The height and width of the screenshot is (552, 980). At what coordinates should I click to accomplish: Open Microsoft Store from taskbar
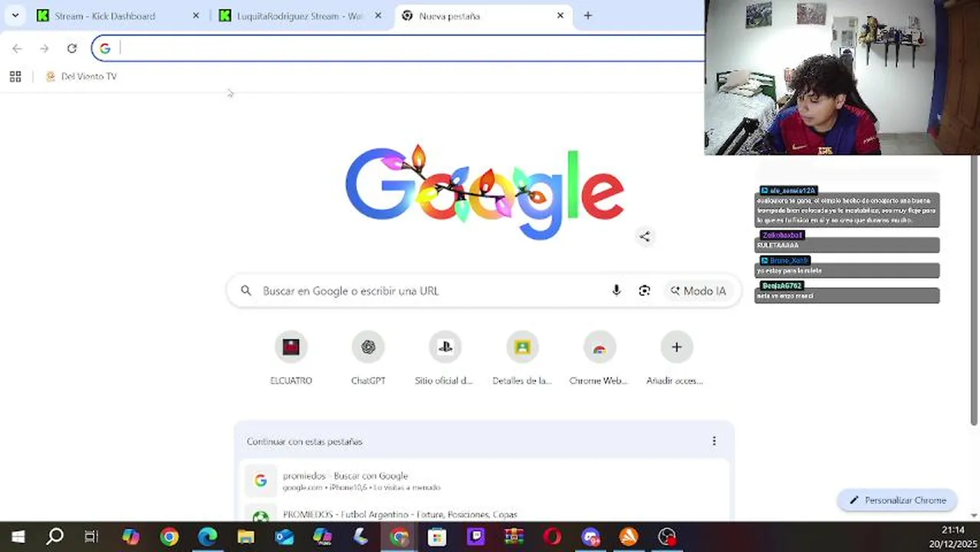coord(437,537)
